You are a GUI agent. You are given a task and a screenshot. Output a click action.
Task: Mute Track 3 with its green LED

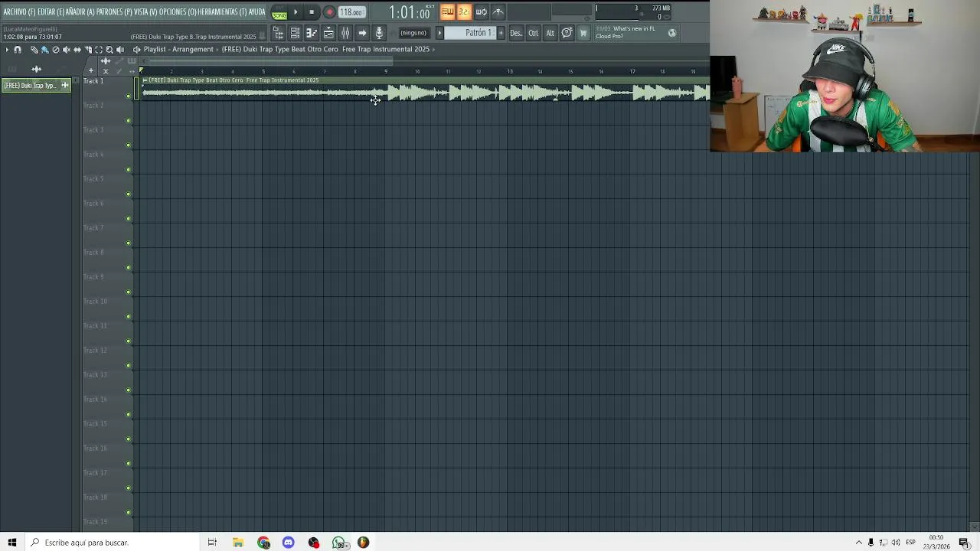pyautogui.click(x=128, y=145)
